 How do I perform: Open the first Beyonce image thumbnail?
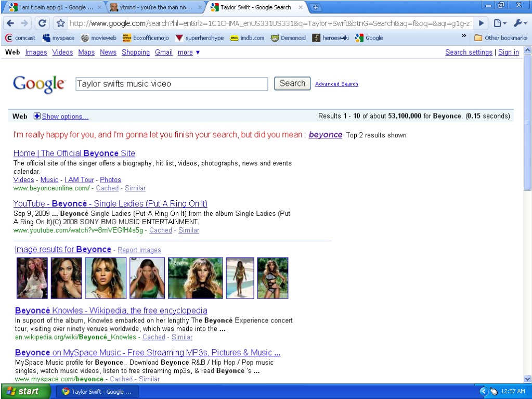tap(32, 278)
